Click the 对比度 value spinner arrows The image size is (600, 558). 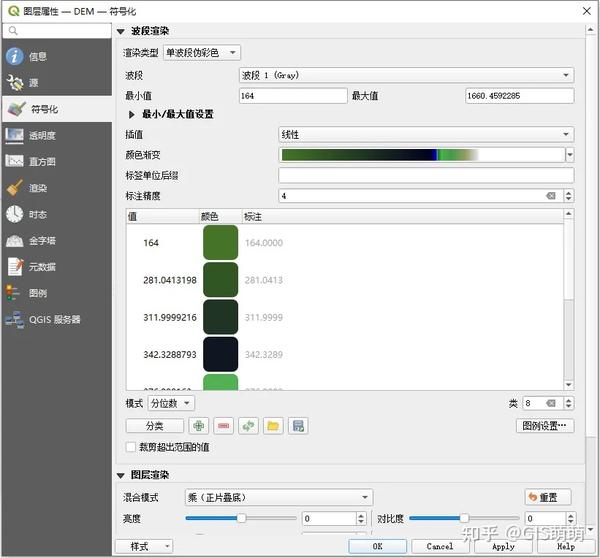571,519
